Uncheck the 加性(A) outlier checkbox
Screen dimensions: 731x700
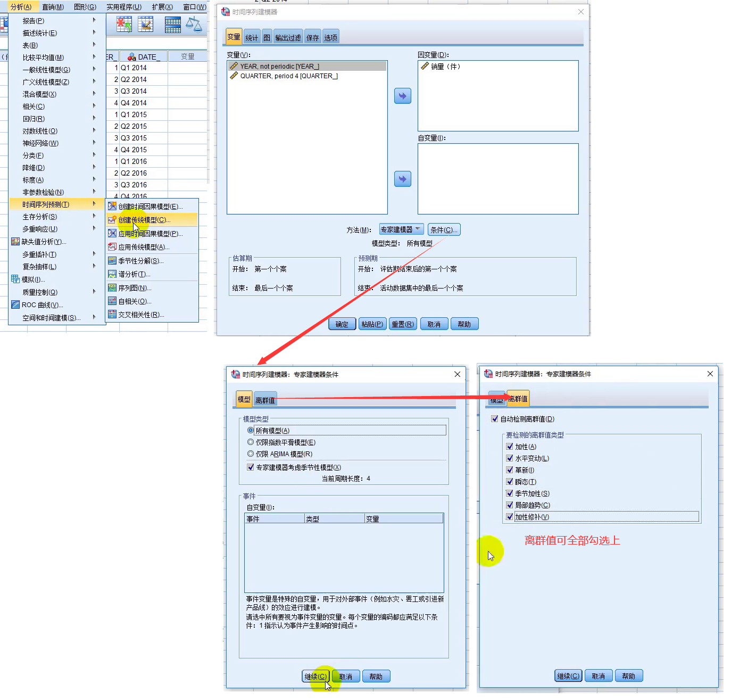pyautogui.click(x=510, y=446)
